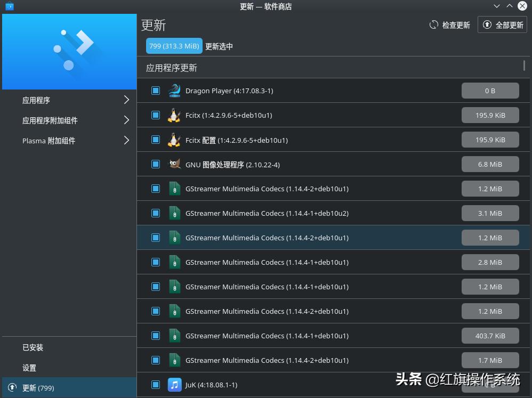
Task: Uncheck the Dragon Player update checkbox
Action: pyautogui.click(x=155, y=91)
